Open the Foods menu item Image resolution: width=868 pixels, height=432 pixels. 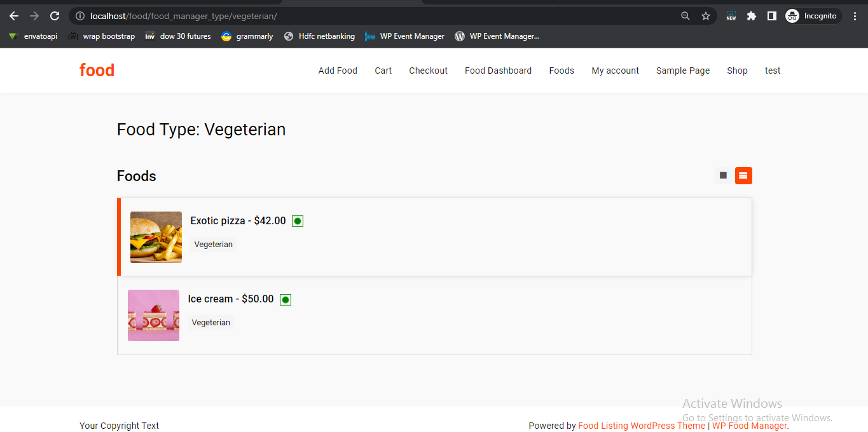tap(561, 71)
